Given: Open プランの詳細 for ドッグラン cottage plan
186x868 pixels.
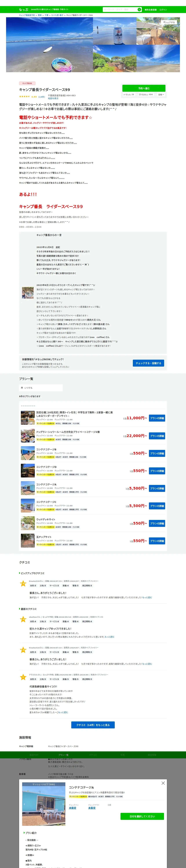Looking at the screenshot, I should point(157,436).
